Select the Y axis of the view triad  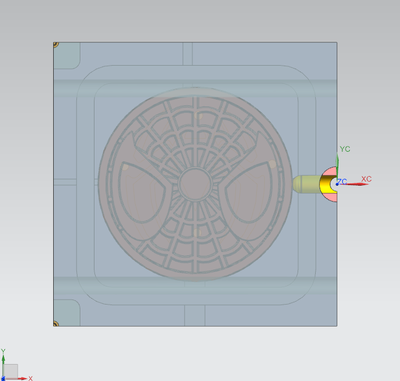[x=3, y=359]
